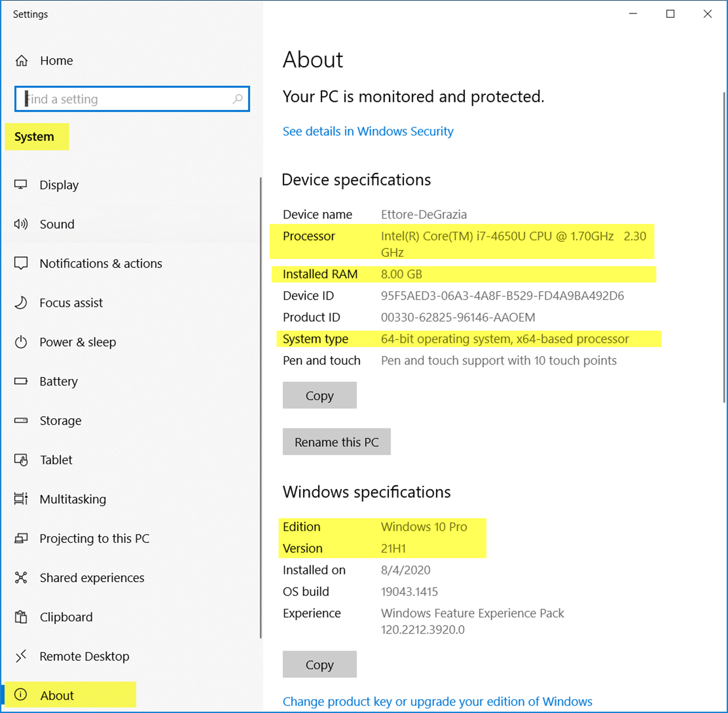Navigate to the Home menu item
Viewport: 728px width, 713px height.
click(x=56, y=60)
